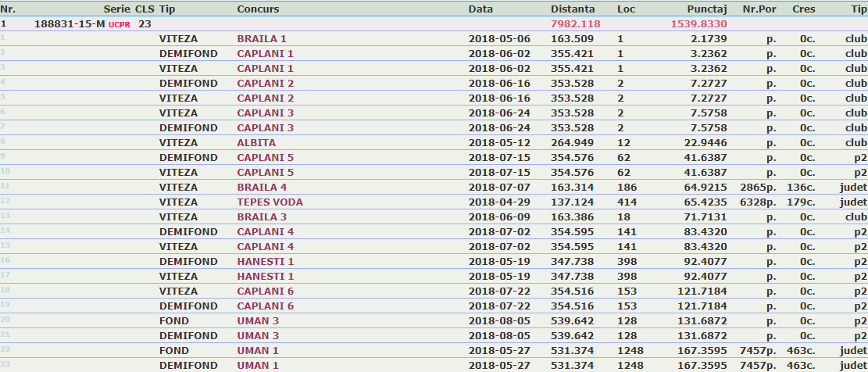Image resolution: width=868 pixels, height=372 pixels.
Task: Open BRAILA 4 contest link
Action: click(x=262, y=187)
